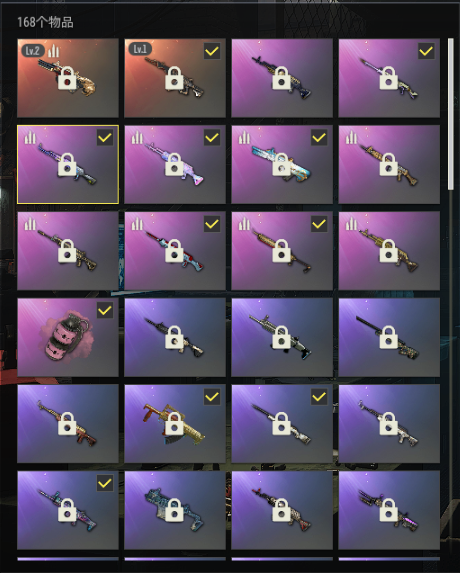Click lock on blue-teal dragon gun skin
The image size is (460, 573).
pyautogui.click(x=282, y=164)
